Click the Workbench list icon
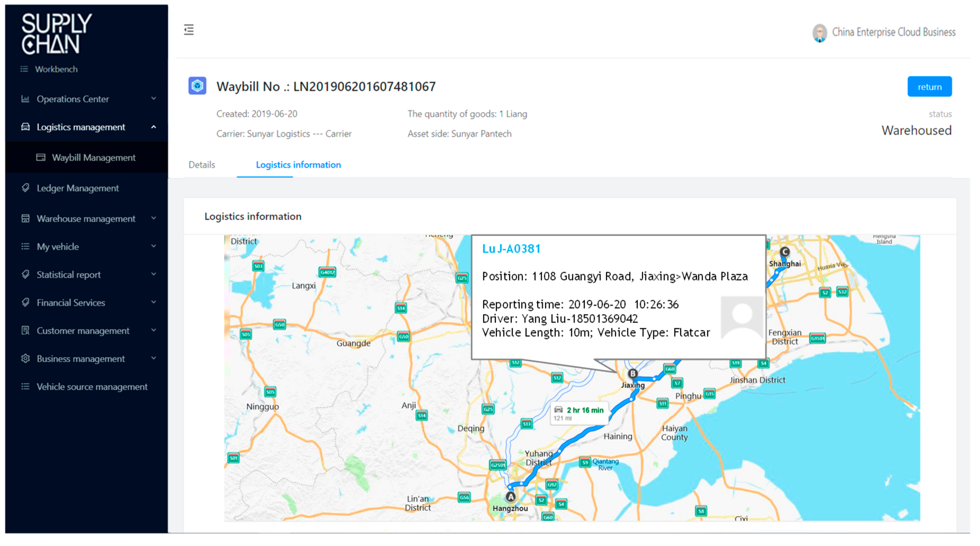Image resolution: width=980 pixels, height=546 pixels. tap(24, 69)
